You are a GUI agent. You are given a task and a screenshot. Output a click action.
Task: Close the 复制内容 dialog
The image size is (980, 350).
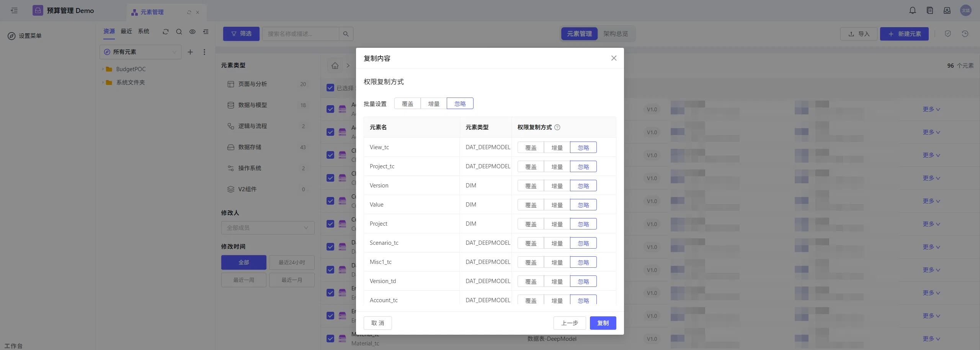click(x=614, y=58)
